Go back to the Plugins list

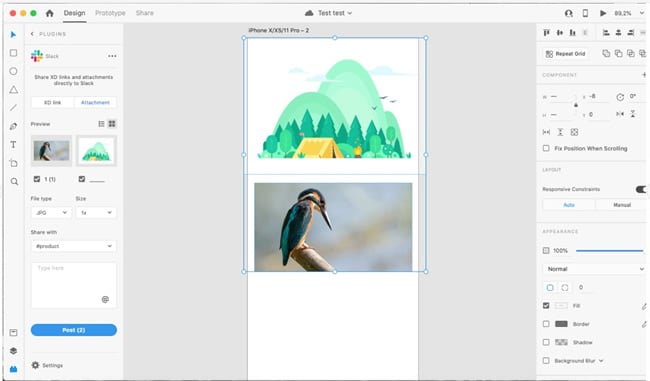click(32, 34)
